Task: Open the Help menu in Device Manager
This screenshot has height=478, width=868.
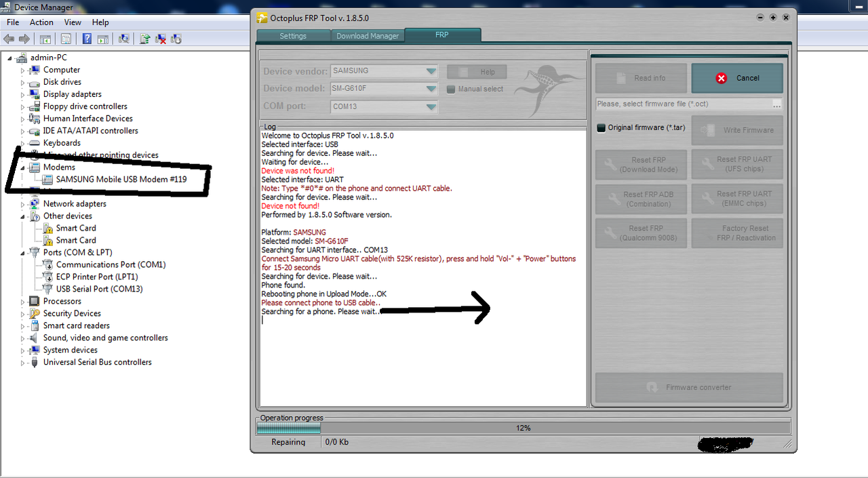Action: tap(100, 22)
